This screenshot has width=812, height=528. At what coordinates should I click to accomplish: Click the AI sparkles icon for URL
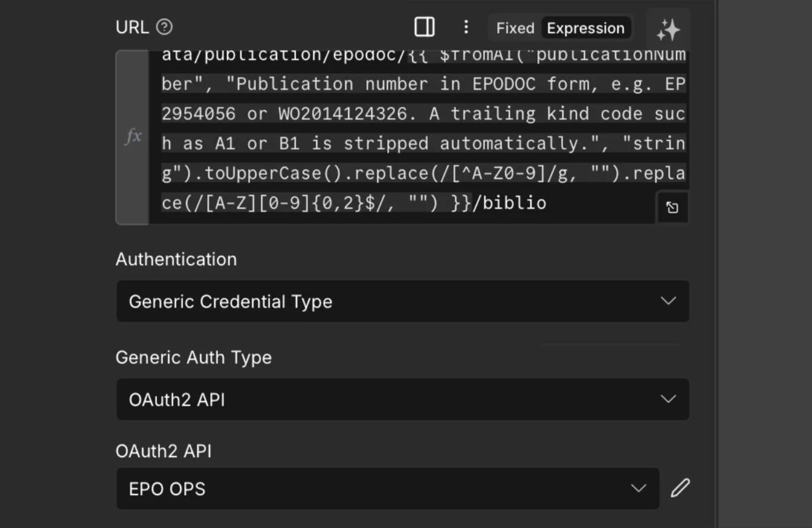click(x=668, y=30)
